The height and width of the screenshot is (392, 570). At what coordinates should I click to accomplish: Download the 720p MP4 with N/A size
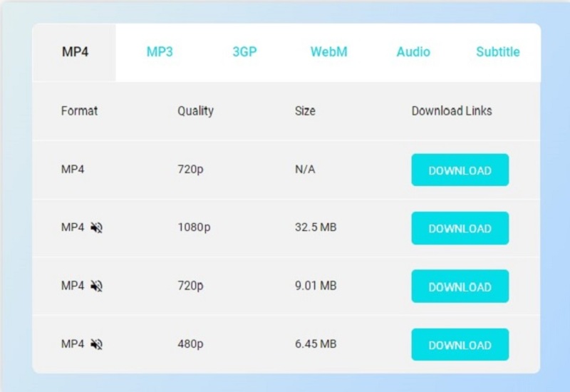[x=460, y=170]
